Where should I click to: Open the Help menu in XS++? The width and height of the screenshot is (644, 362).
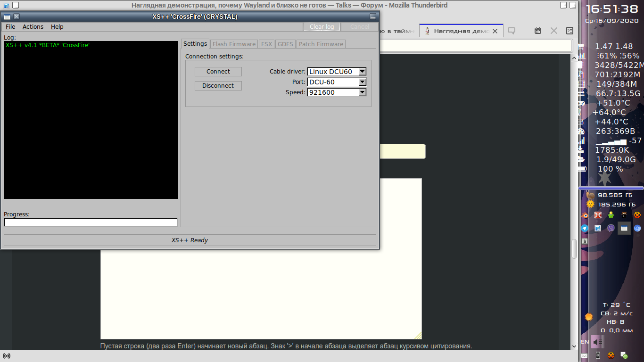click(57, 27)
